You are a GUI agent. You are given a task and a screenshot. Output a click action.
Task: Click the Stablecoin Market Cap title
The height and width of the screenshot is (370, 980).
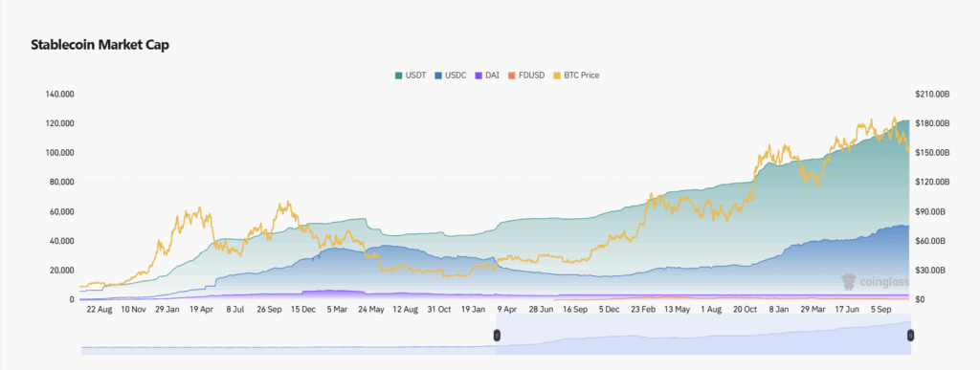[x=100, y=45]
